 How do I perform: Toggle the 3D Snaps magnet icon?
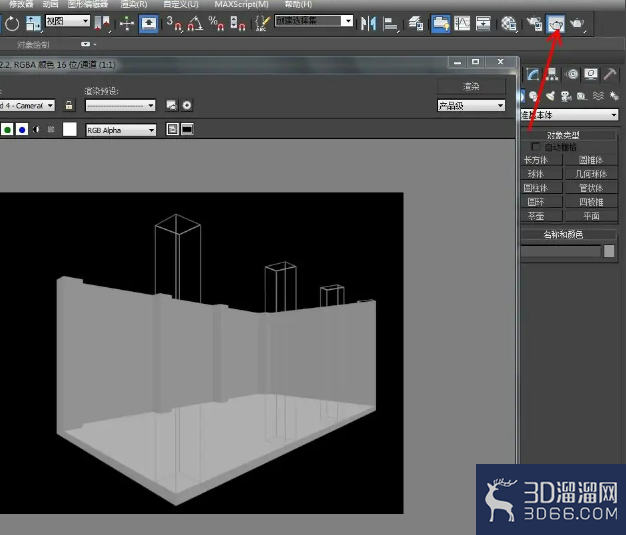tap(174, 24)
